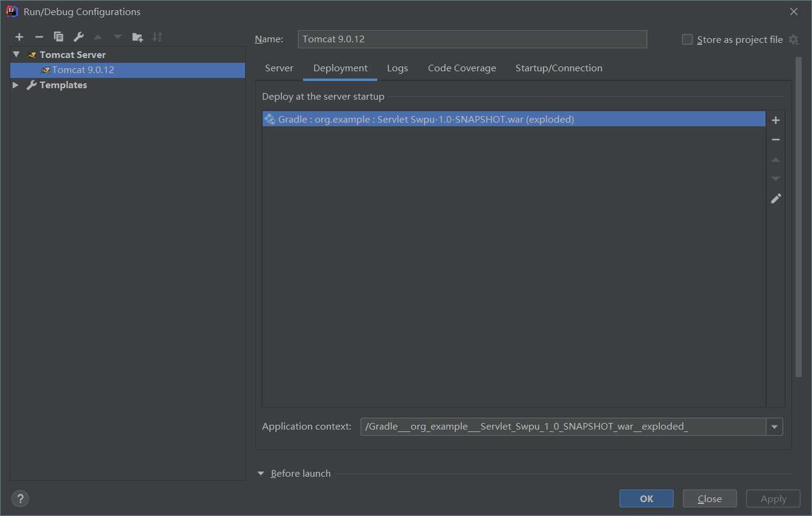Copy the selected configuration
The width and height of the screenshot is (812, 516).
(59, 37)
